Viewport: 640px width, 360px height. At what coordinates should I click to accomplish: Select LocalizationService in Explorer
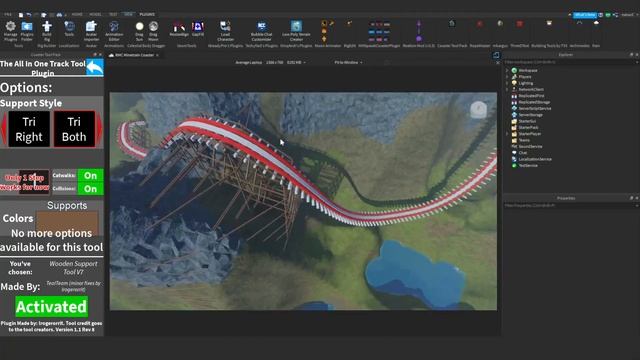(531, 159)
